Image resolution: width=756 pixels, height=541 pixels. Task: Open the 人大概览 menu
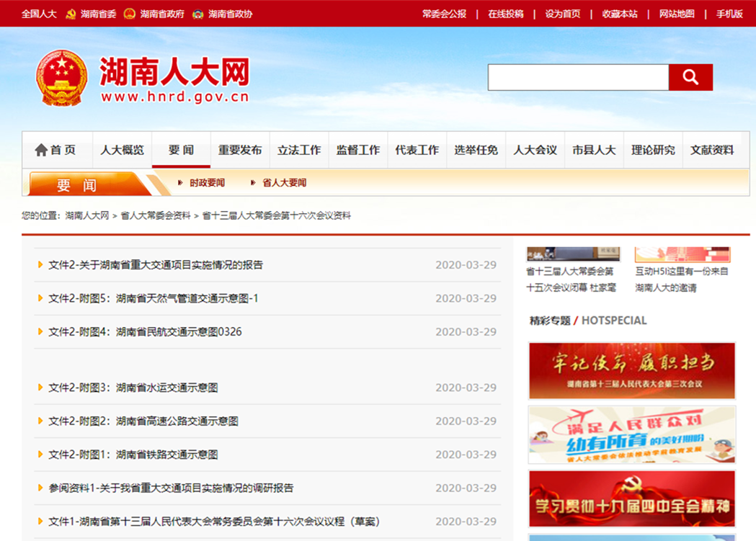click(122, 151)
